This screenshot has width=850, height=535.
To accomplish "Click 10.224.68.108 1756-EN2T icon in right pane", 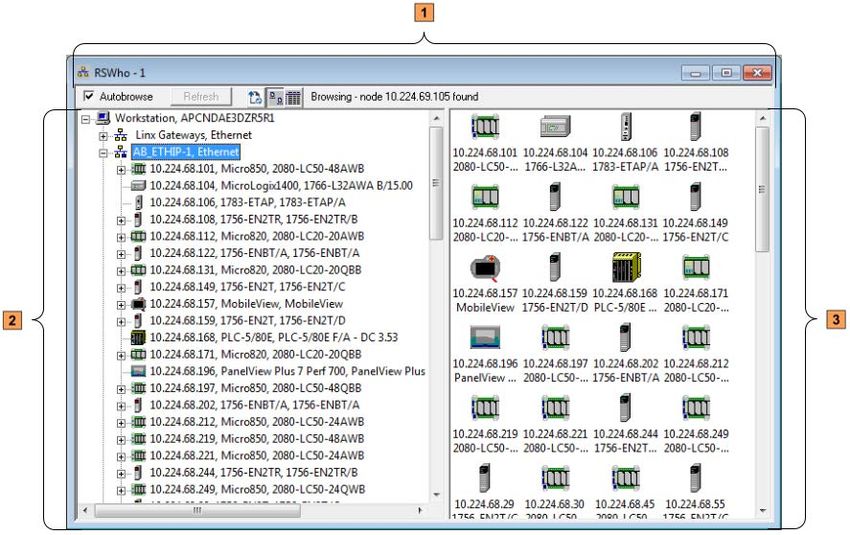I will 696,127.
